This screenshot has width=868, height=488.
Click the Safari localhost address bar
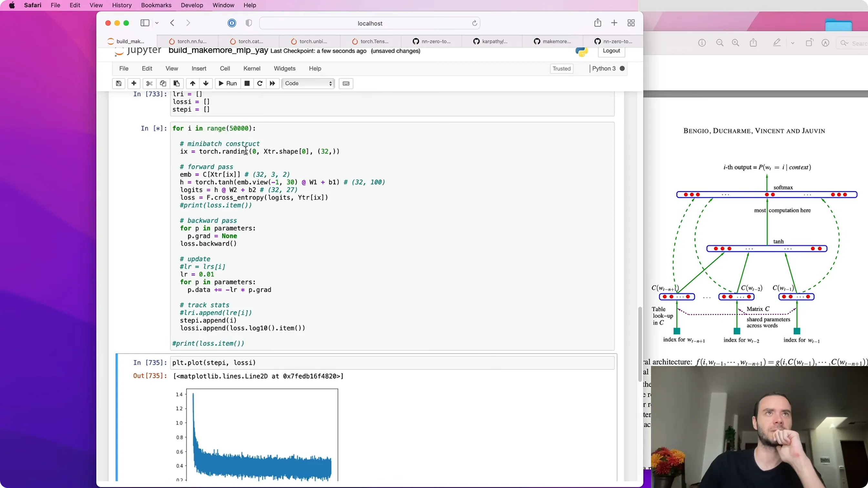click(370, 23)
